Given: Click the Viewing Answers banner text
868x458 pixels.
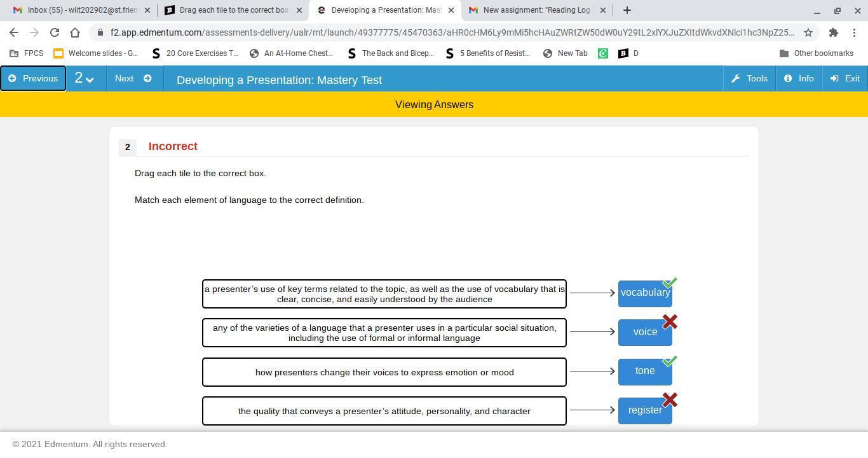Looking at the screenshot, I should pyautogui.click(x=434, y=104).
